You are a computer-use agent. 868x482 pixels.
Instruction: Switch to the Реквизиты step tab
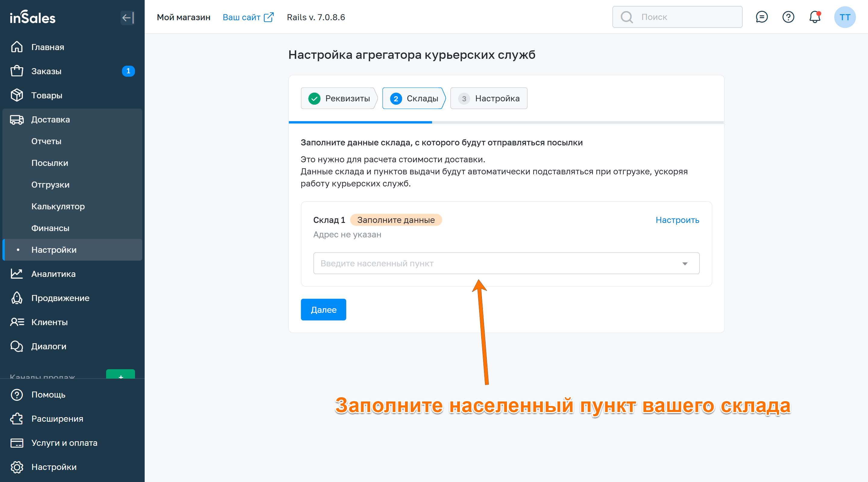pos(339,99)
